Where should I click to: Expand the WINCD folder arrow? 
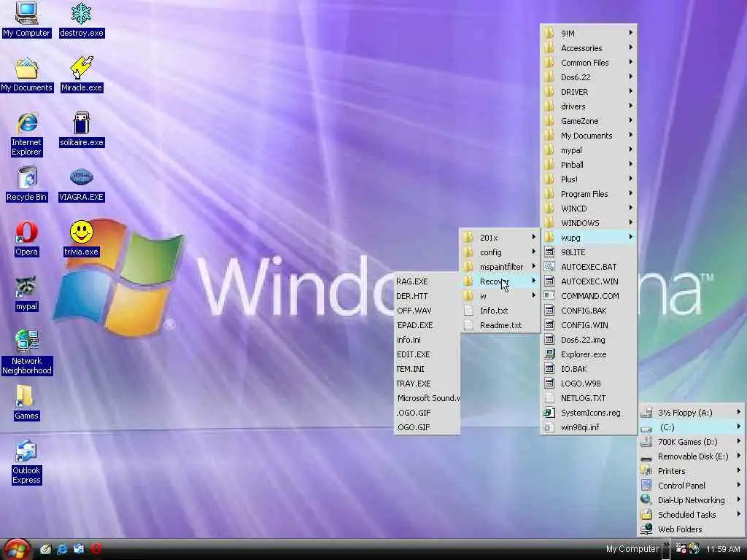point(631,208)
